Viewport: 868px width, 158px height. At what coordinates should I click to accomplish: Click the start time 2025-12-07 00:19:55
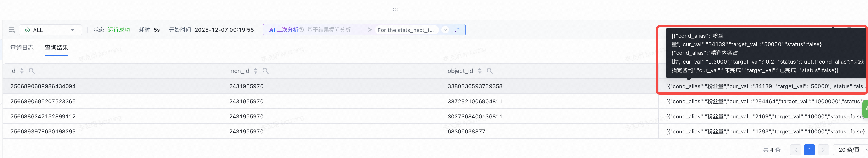[x=224, y=30]
